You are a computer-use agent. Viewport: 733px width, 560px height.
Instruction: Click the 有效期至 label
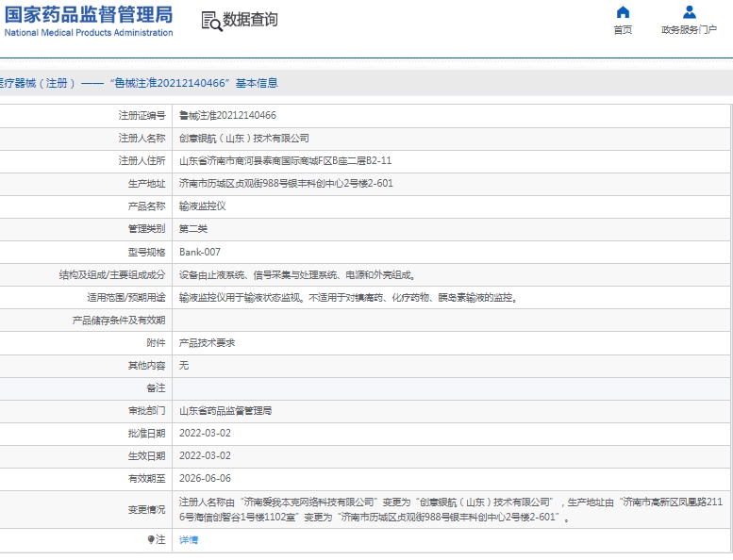click(x=146, y=479)
